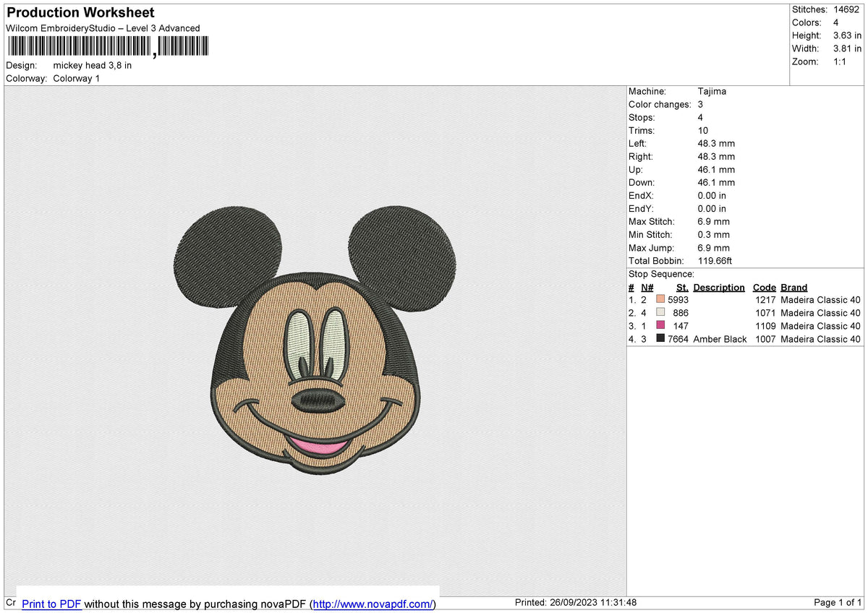Select the Height value '3.63 in'
868x613 pixels.
(x=847, y=35)
